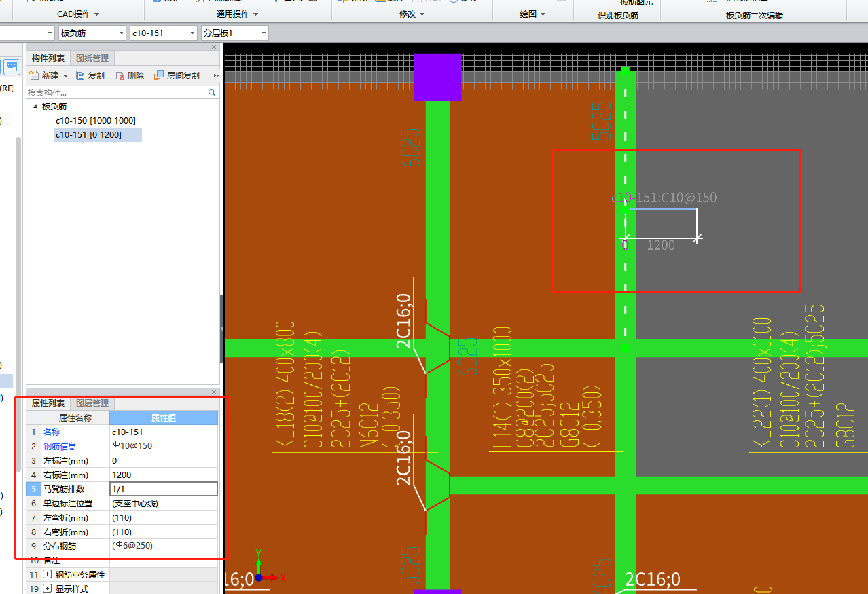This screenshot has height=594, width=868.
Task: Click the 属性名称 column header
Action: click(x=75, y=417)
